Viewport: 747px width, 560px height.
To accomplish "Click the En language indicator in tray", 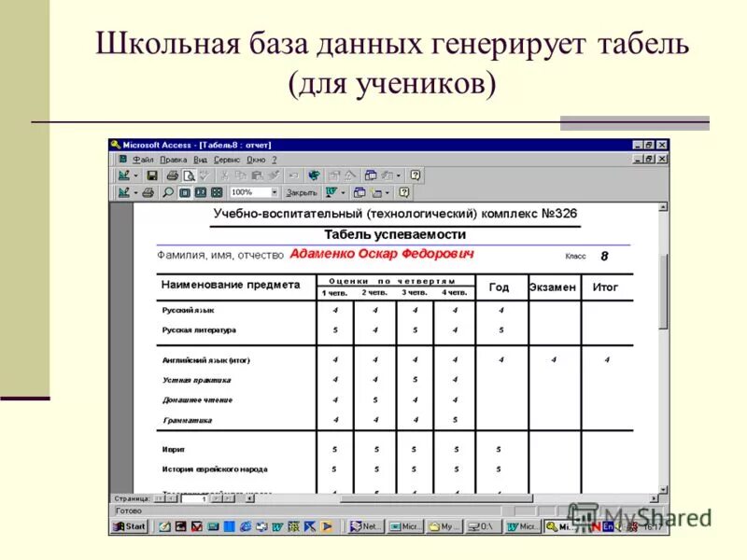I will click(608, 526).
